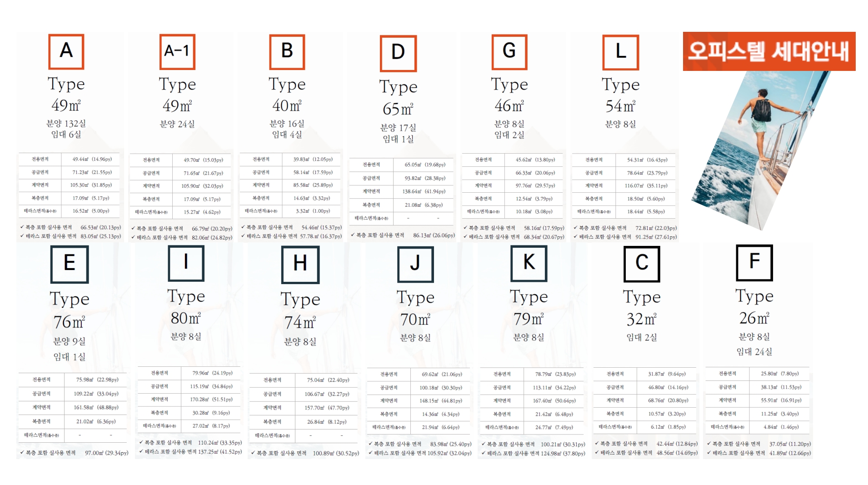Click the boxed letter I type badge
This screenshot has width=868, height=485.
click(x=186, y=263)
